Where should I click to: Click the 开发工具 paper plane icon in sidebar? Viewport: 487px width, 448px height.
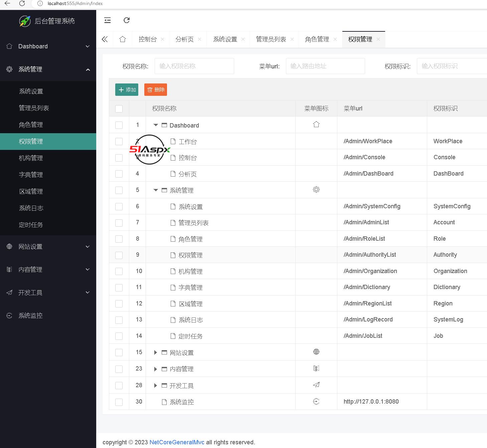tap(9, 292)
